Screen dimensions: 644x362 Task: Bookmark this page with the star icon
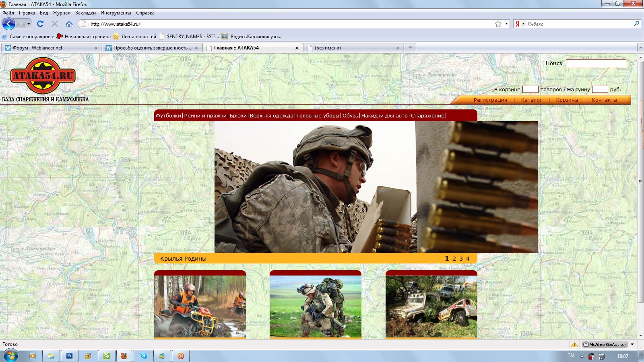coord(498,24)
